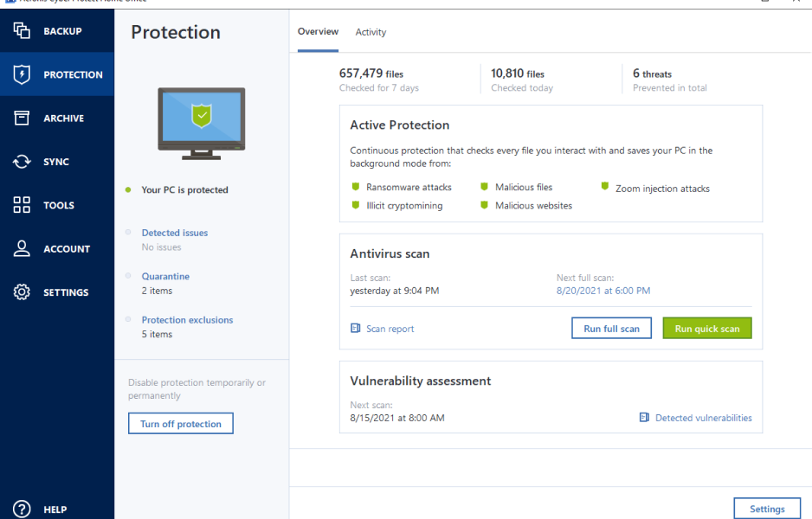Screen dimensions: 812x519
Task: Open the Detected issues link
Action: click(x=175, y=233)
